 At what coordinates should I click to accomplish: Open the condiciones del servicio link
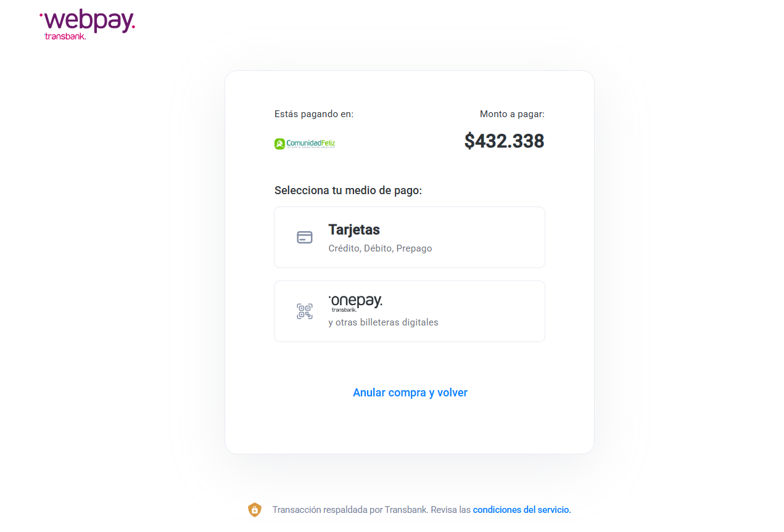coord(522,510)
